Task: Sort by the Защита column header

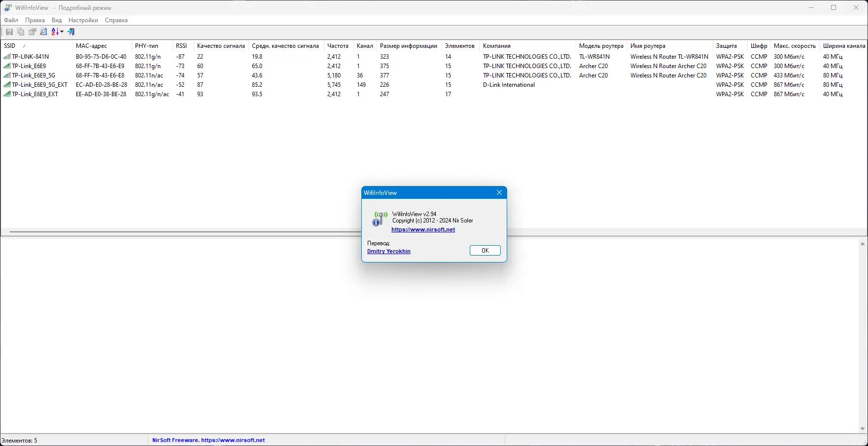Action: tap(730, 46)
